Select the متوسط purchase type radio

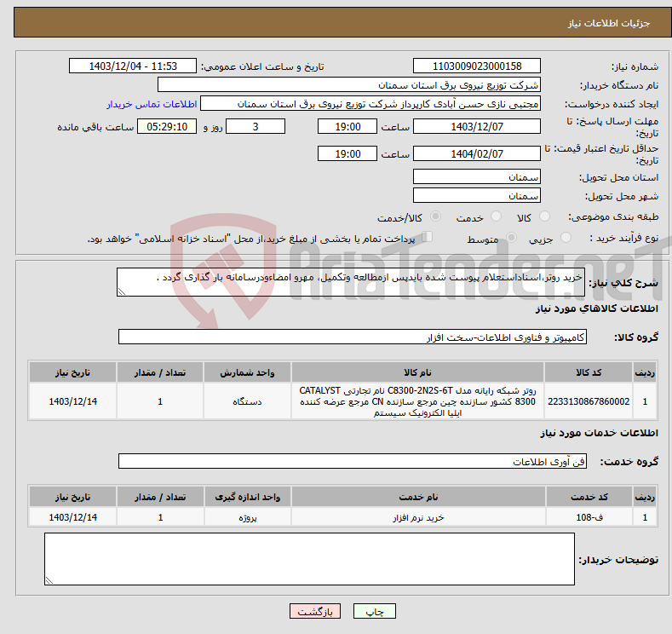pos(511,238)
